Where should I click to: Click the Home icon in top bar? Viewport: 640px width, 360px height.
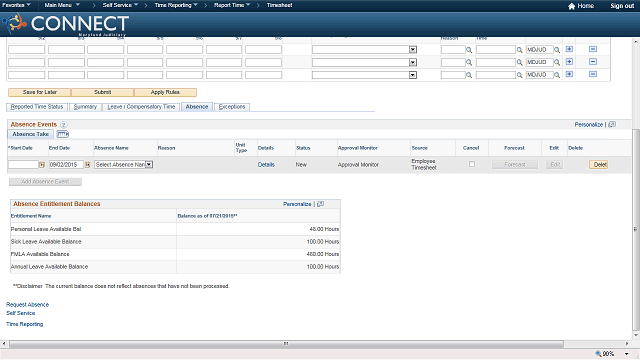point(571,6)
